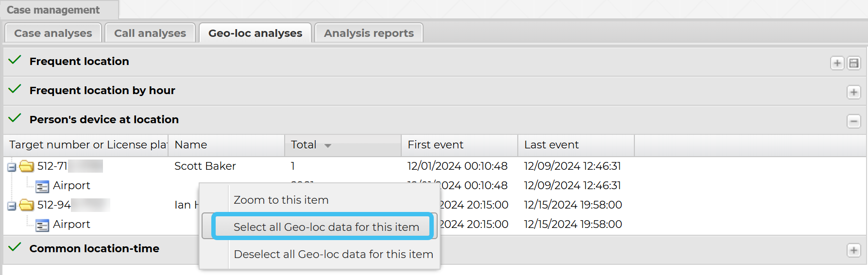Expand Frequent location by hour section
The image size is (868, 275).
tap(853, 92)
